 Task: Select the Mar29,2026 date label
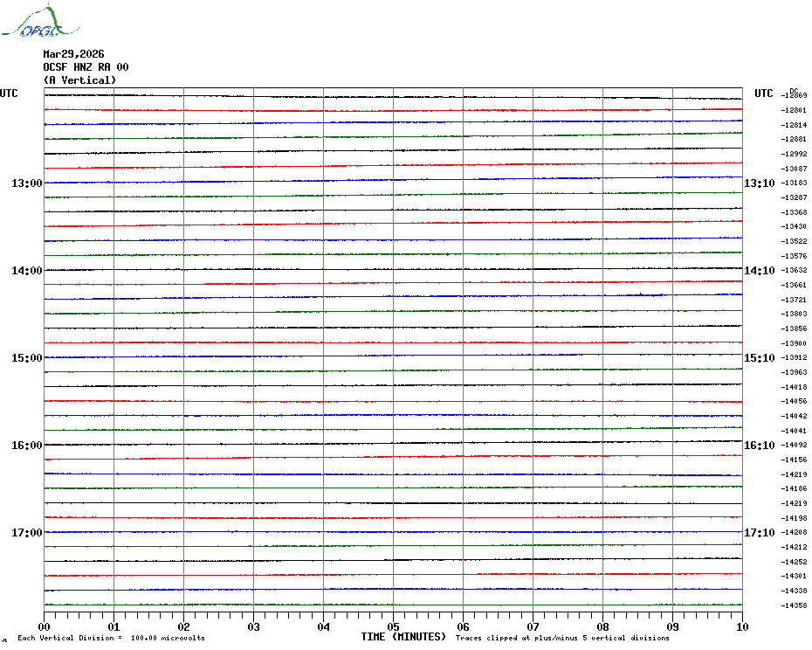[x=73, y=54]
